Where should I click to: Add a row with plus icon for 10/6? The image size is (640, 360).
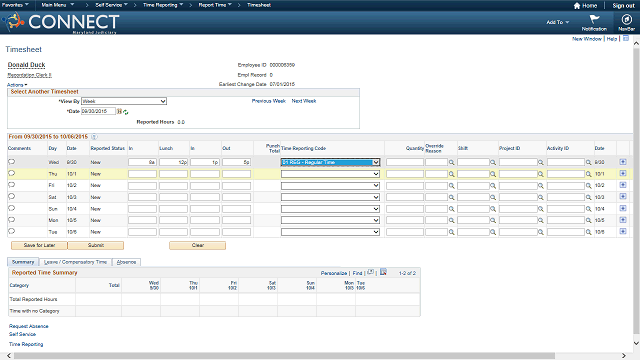coord(623,231)
